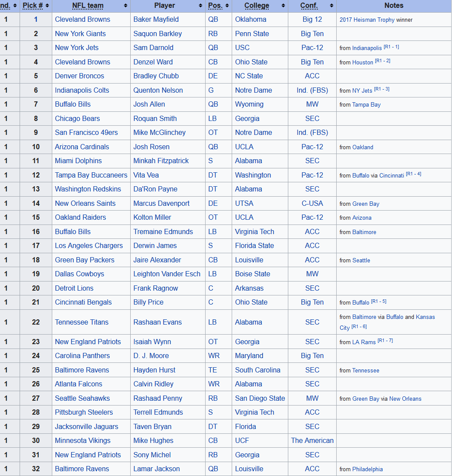Click Oakland link in pick 10 notes
456x476 pixels.
pyautogui.click(x=363, y=147)
